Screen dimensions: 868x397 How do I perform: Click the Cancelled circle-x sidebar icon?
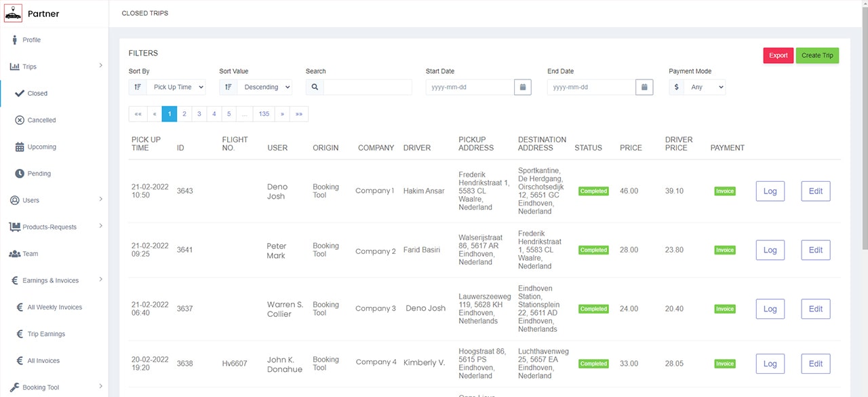click(20, 120)
